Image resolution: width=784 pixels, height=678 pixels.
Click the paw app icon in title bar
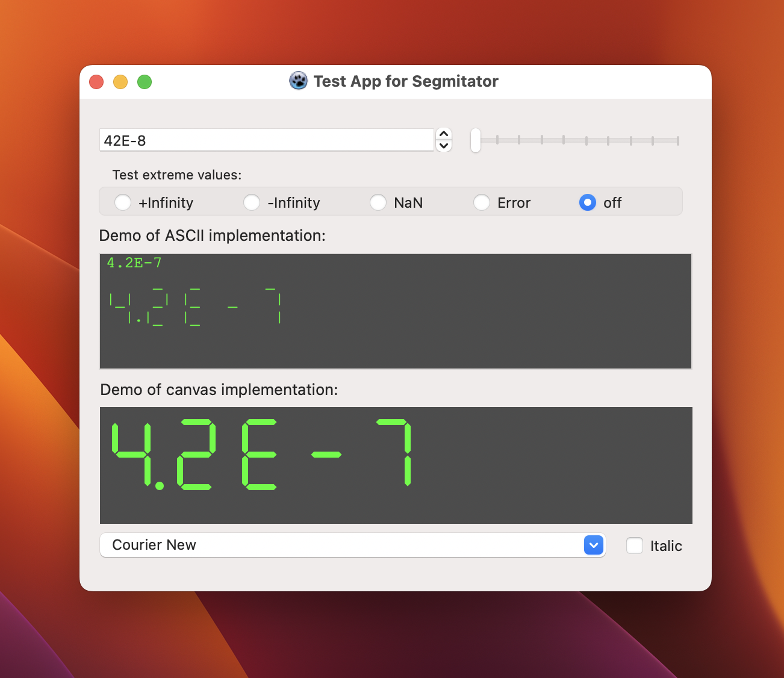coord(298,81)
